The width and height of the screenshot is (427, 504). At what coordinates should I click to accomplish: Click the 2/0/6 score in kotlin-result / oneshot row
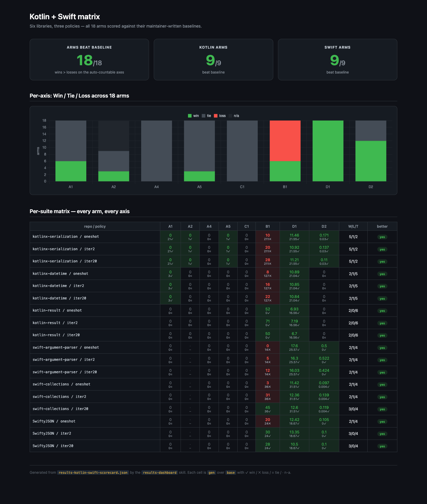[353, 311]
